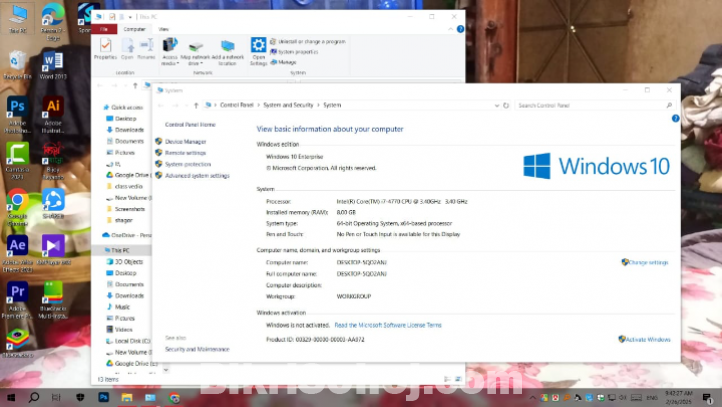
Task: Open Security and Maintenance link
Action: 197,349
